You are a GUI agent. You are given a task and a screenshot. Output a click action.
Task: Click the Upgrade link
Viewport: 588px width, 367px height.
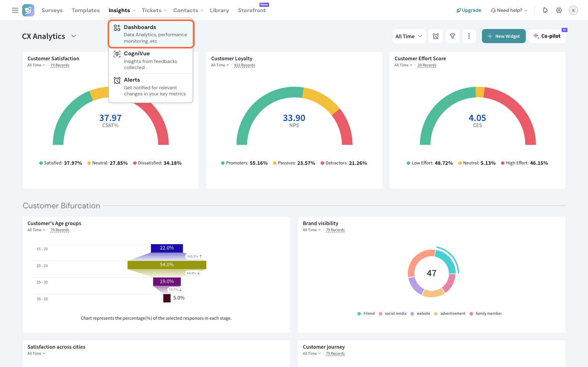tap(469, 10)
